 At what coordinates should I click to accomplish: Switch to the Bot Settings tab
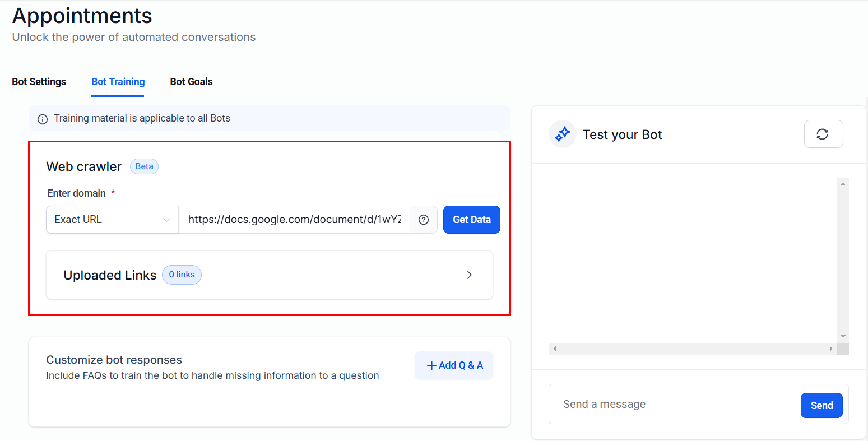pos(39,82)
